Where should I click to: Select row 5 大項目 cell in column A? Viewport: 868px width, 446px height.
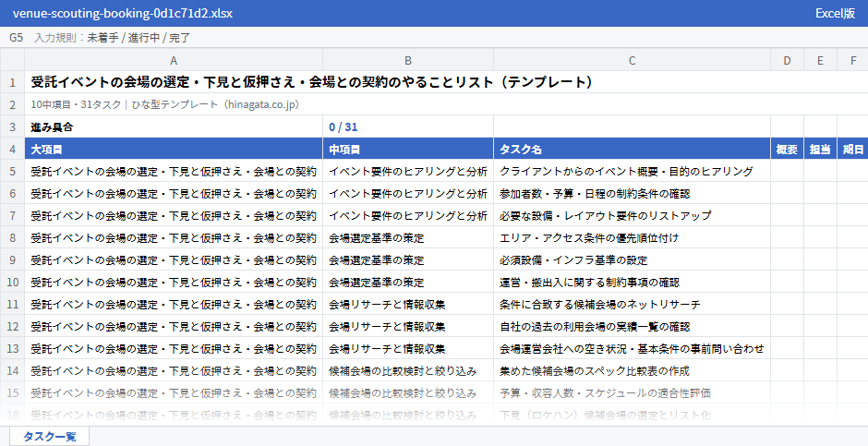[174, 171]
